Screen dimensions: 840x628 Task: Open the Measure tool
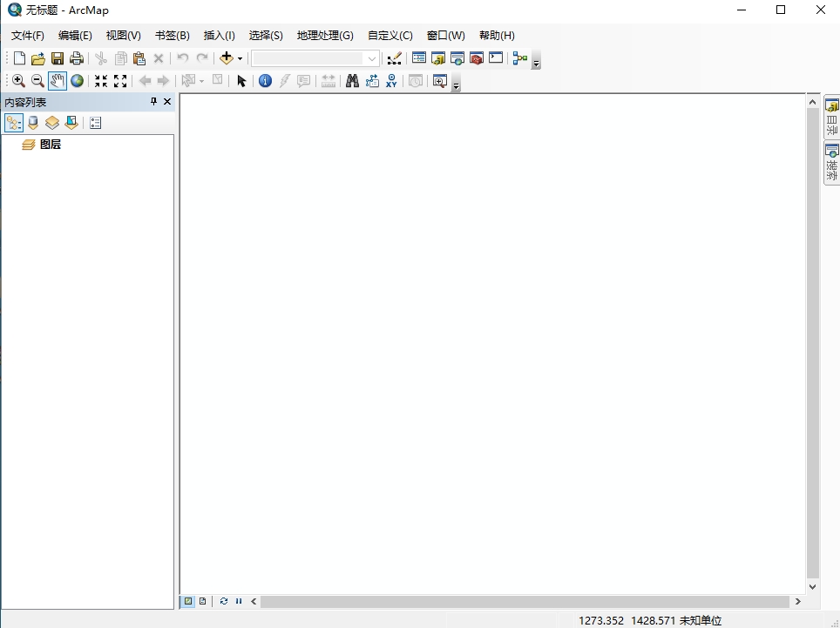pyautogui.click(x=328, y=80)
